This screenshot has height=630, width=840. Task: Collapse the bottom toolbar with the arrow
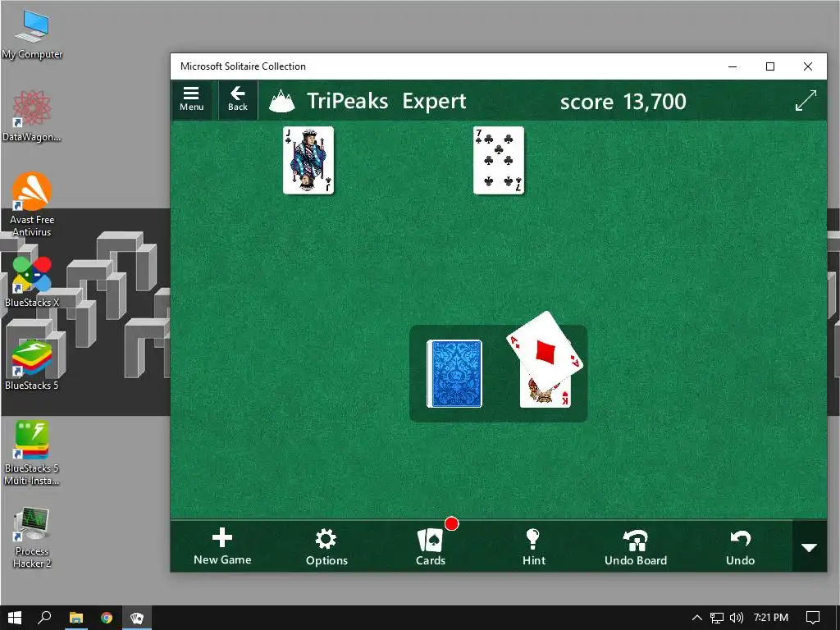tap(809, 547)
